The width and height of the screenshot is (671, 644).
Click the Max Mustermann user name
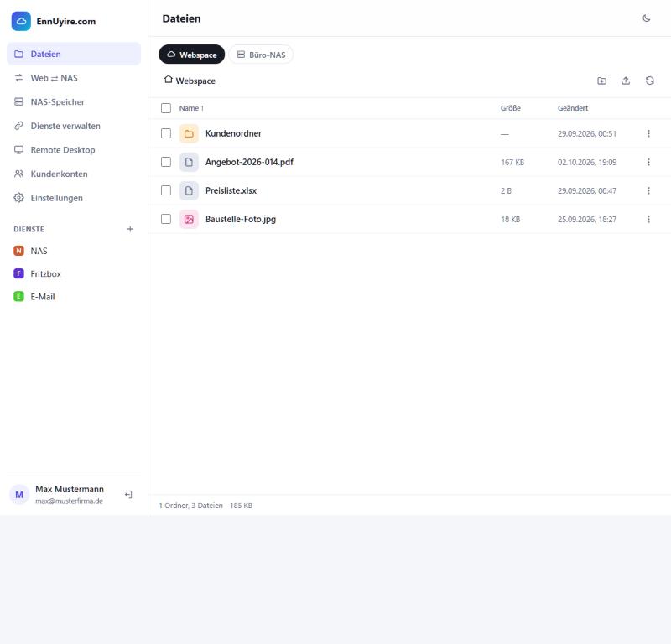[70, 489]
